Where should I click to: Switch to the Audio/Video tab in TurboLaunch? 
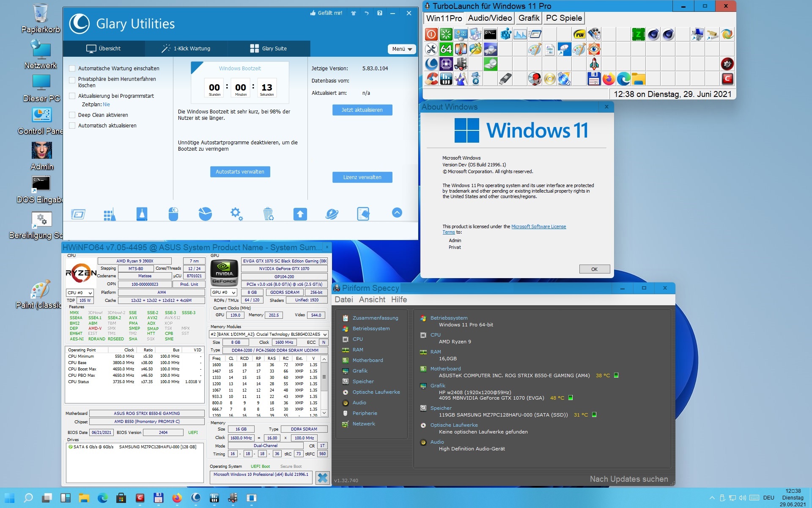(490, 18)
